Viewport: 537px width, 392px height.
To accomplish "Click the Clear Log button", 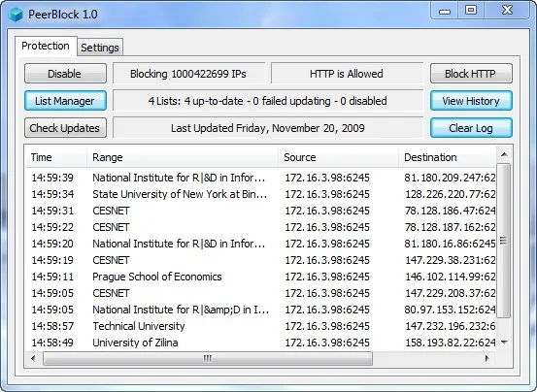I will [x=471, y=128].
